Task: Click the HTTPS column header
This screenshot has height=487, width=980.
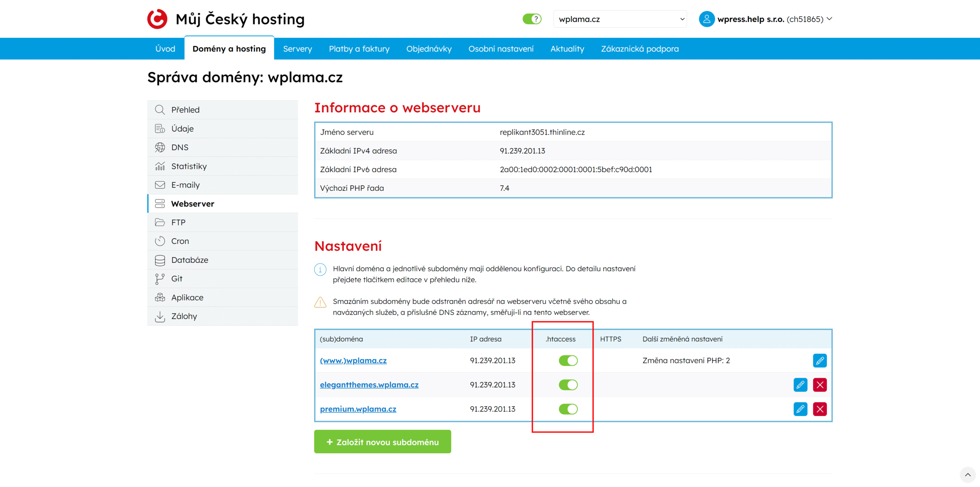Action: tap(611, 339)
